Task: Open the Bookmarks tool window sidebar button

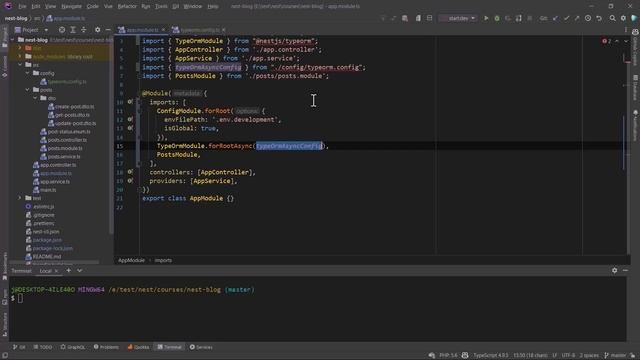Action: 4,266
